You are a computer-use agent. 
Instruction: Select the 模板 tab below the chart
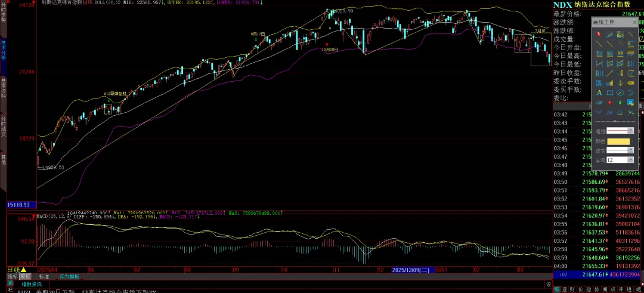click(24, 277)
